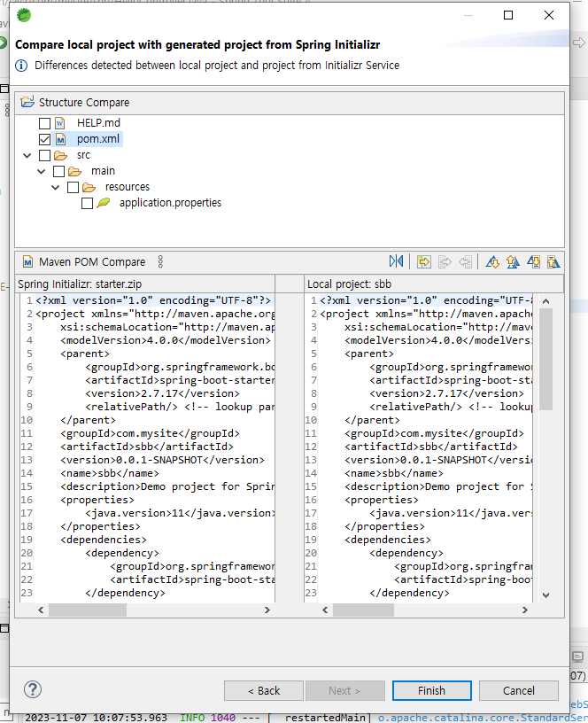
Task: Click the right pane scroll-right arrow
Action: click(x=524, y=610)
